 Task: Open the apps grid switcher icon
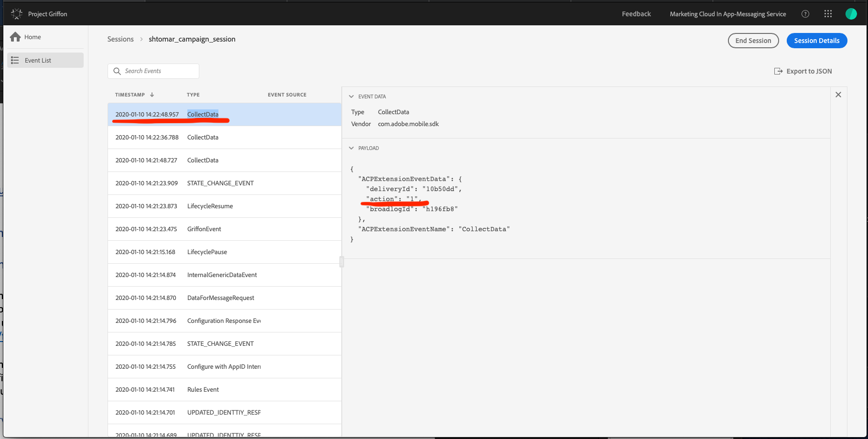tap(828, 14)
